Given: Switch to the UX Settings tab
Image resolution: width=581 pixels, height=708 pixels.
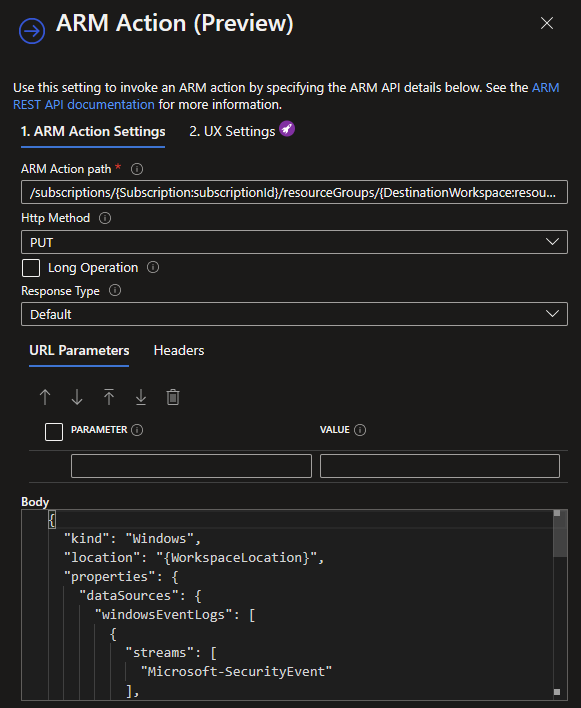Looking at the screenshot, I should (x=232, y=131).
